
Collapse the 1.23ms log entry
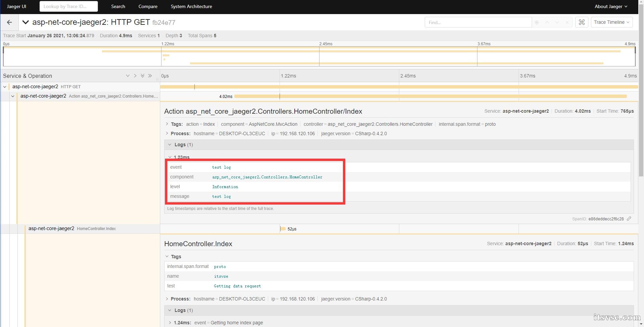tap(170, 157)
